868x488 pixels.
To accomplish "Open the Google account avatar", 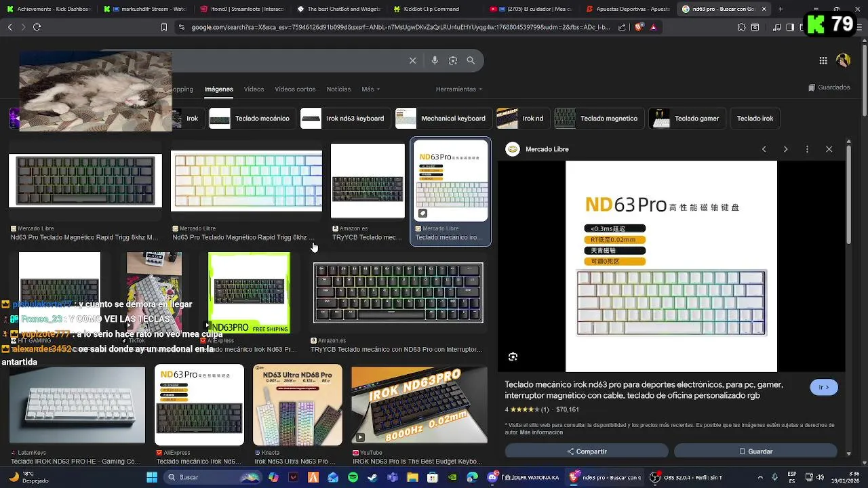I will tap(843, 60).
